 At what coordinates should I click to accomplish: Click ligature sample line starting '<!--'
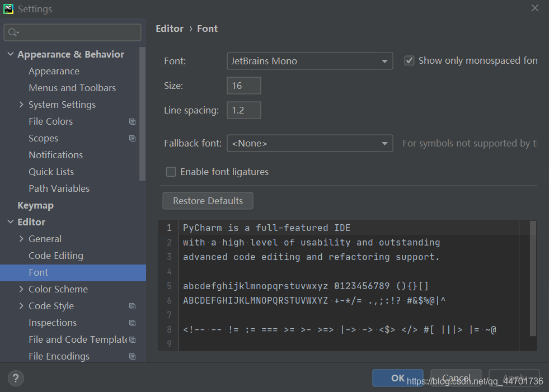pyautogui.click(x=339, y=330)
